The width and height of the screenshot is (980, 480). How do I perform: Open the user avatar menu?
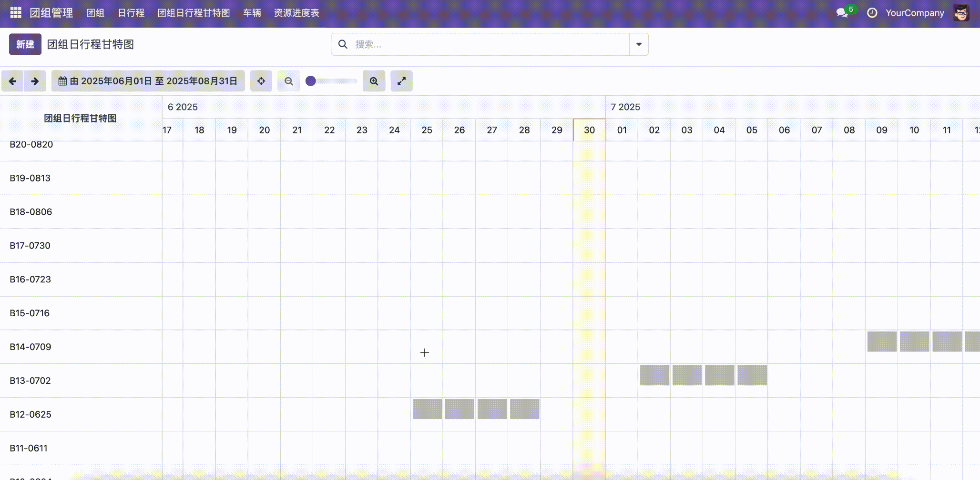point(961,13)
